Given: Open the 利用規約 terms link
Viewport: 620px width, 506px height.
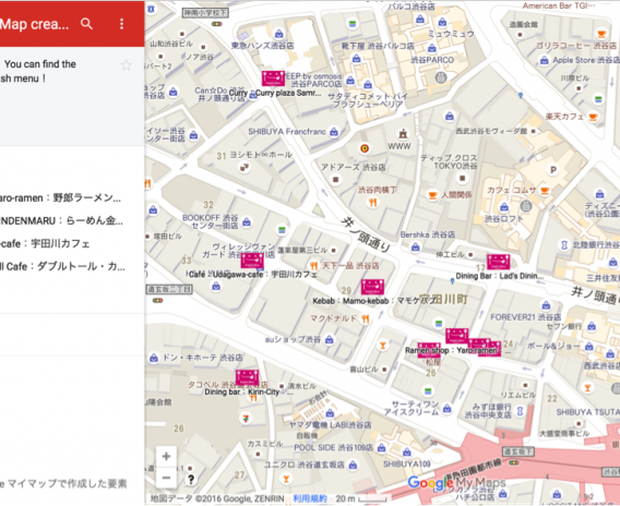Looking at the screenshot, I should 309,497.
